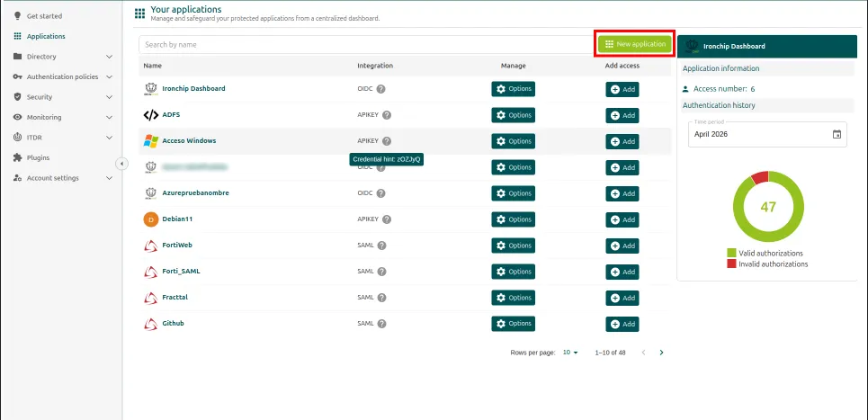Screen dimensions: 868x420
Task: Expand the ITDR sidebar chevron
Action: [x=109, y=138]
